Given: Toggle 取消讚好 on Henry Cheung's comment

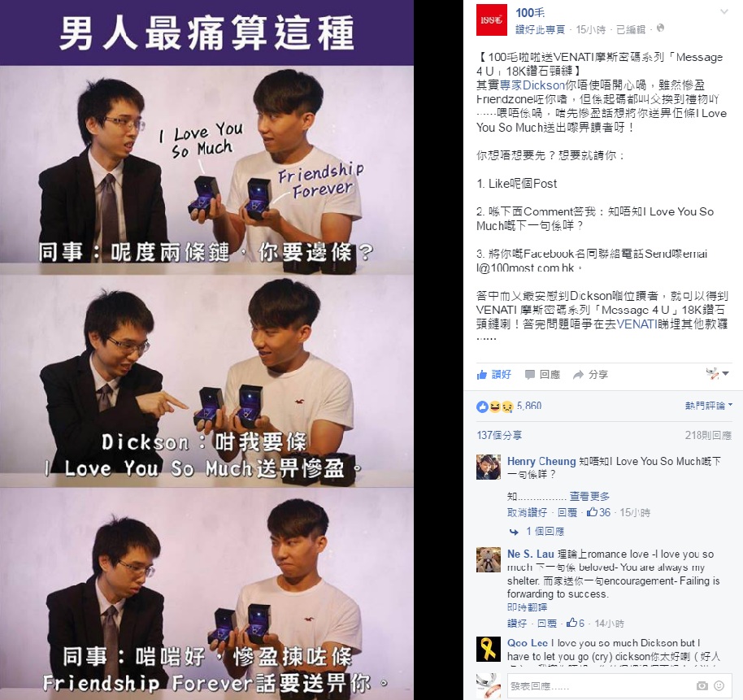Looking at the screenshot, I should (x=527, y=512).
